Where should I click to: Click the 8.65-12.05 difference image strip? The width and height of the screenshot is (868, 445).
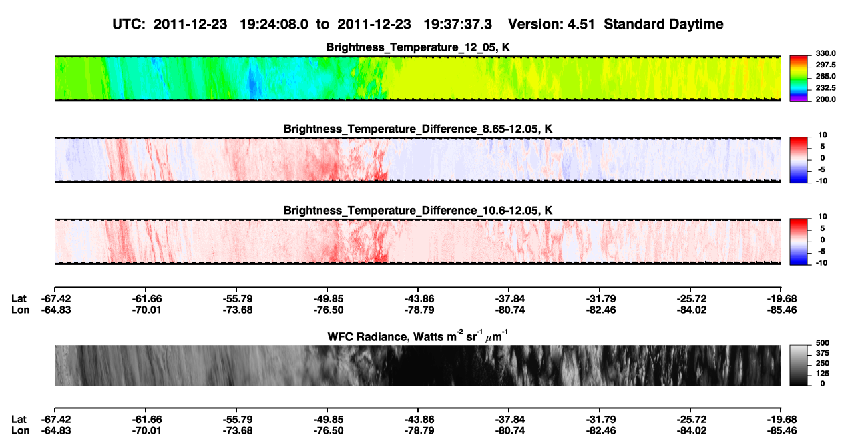coord(418,160)
